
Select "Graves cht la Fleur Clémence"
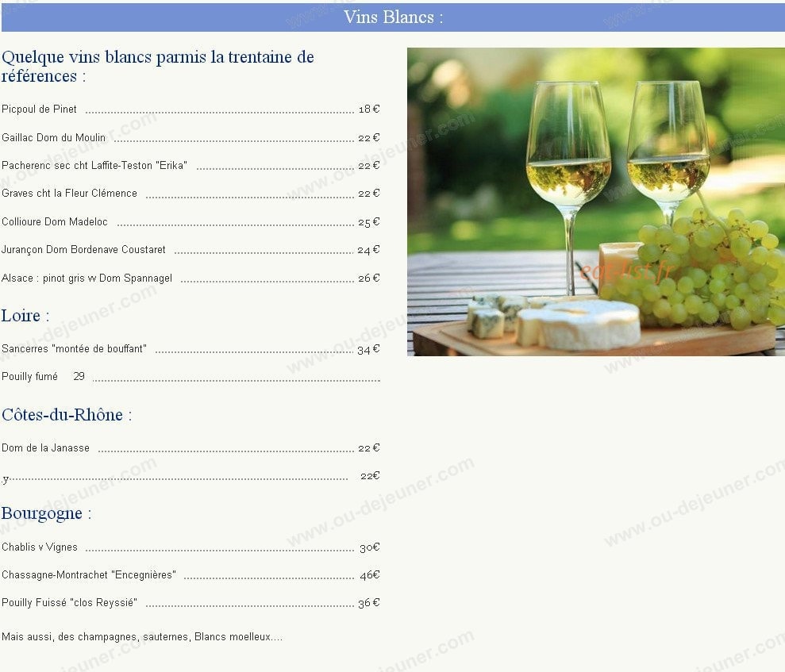(69, 193)
